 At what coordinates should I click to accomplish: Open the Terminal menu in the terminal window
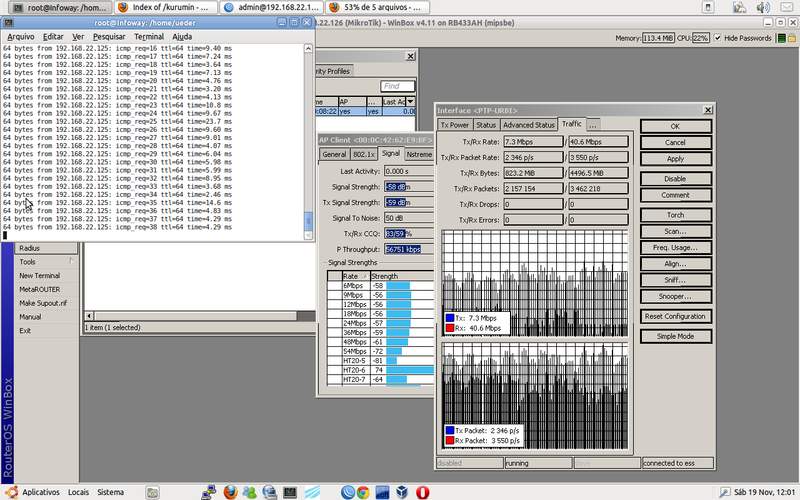[148, 36]
